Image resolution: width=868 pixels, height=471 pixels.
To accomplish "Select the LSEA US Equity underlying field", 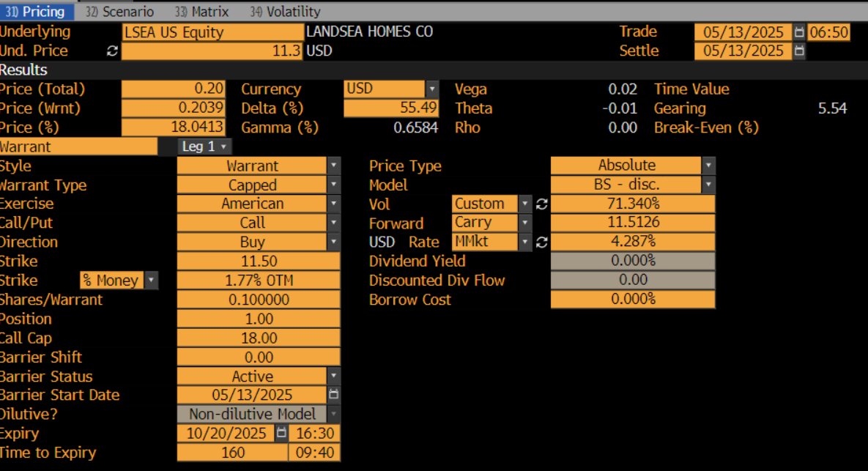I will pyautogui.click(x=212, y=32).
